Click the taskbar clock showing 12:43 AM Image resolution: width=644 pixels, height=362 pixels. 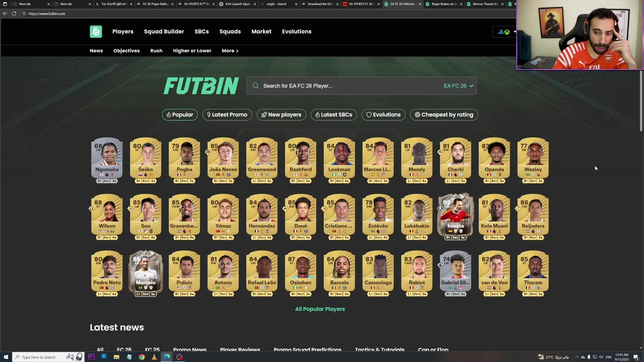coord(622,357)
